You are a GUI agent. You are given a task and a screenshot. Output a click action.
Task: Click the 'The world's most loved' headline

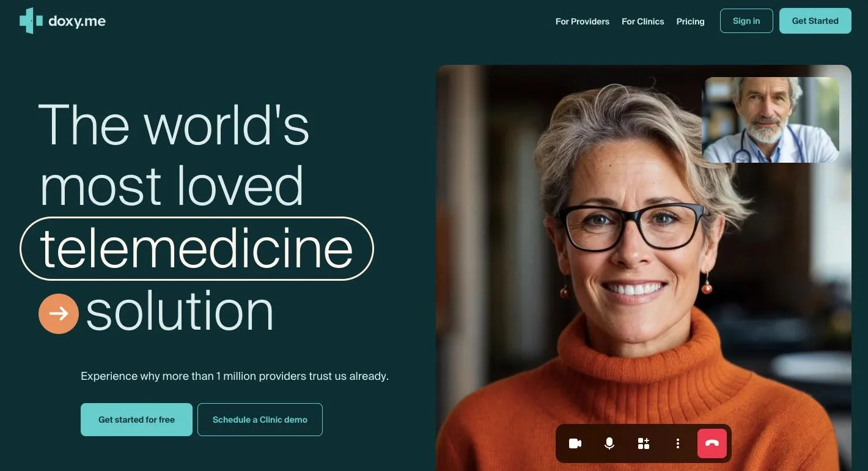[174, 155]
